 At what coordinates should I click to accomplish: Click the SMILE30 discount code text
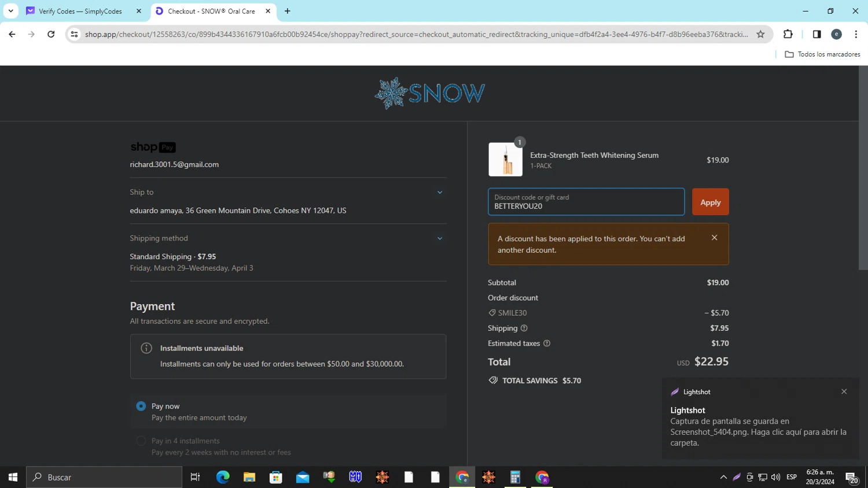tap(512, 313)
